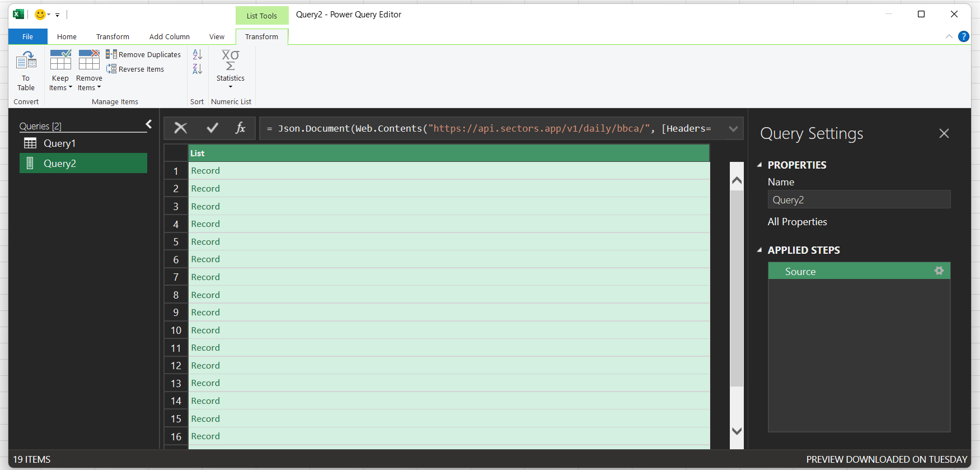Open Statistics dropdown
This screenshot has height=470, width=980.
click(230, 69)
